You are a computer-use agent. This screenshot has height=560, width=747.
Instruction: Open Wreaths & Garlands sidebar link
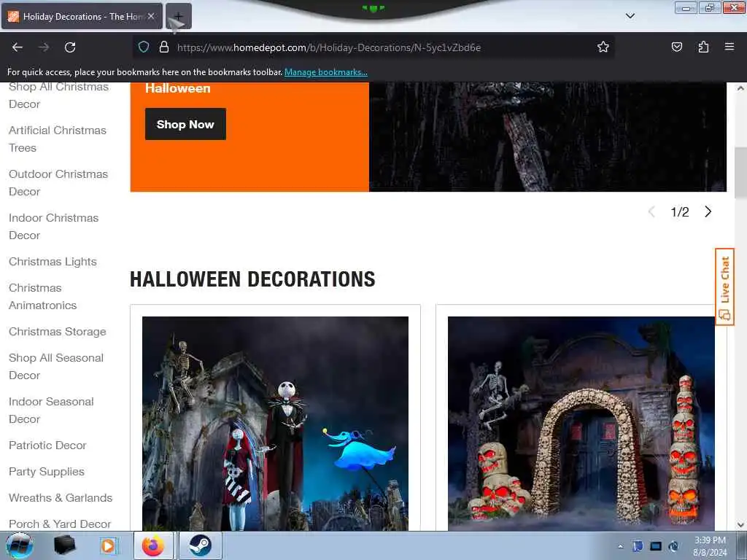61,497
